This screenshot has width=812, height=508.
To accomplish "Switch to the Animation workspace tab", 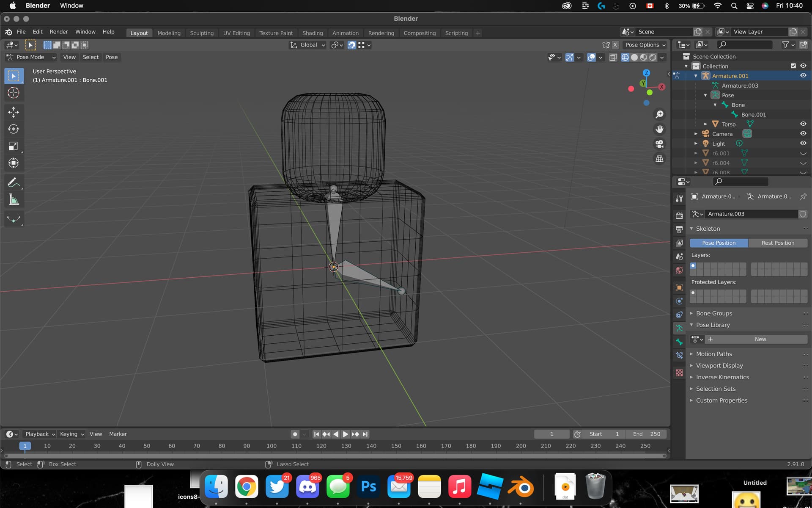I will 345,33.
